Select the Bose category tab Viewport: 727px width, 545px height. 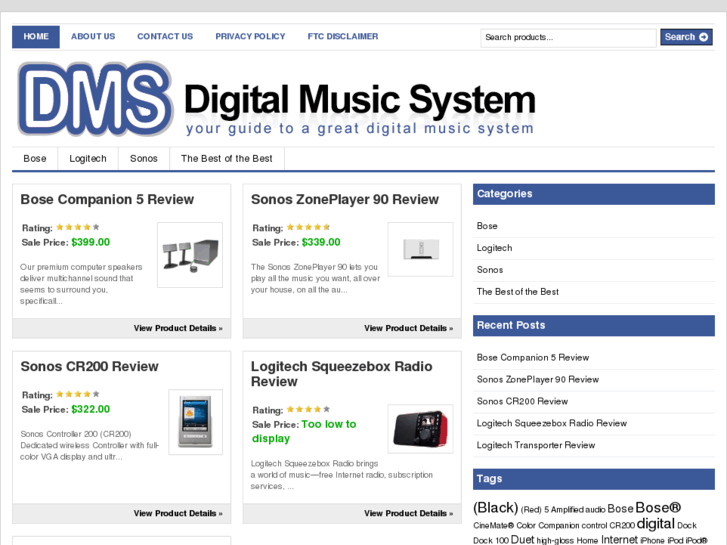(35, 159)
